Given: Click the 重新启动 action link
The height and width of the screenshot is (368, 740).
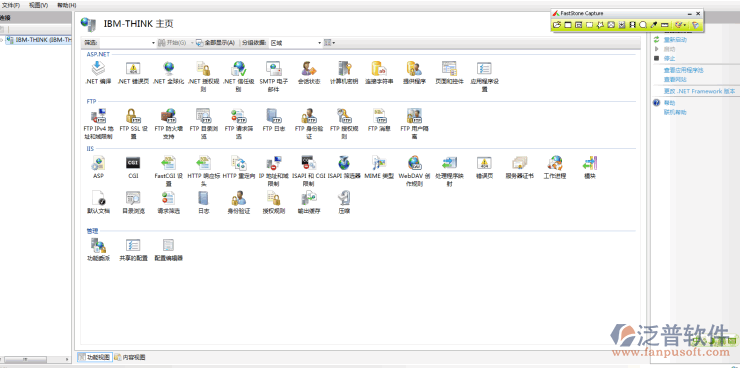Looking at the screenshot, I should tap(675, 40).
